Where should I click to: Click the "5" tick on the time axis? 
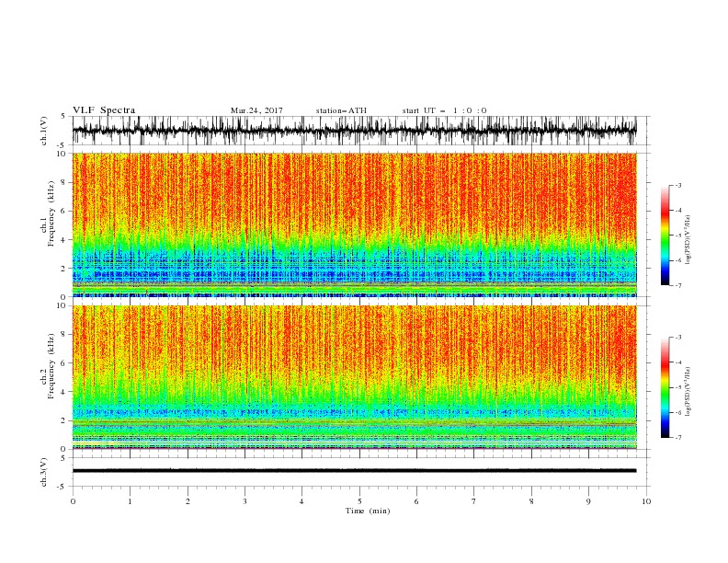[359, 501]
